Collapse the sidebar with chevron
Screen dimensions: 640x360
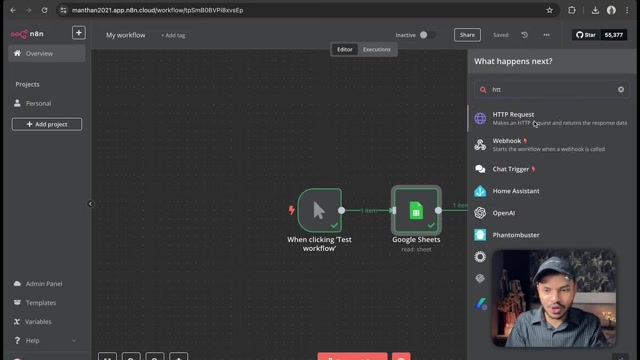click(x=90, y=204)
